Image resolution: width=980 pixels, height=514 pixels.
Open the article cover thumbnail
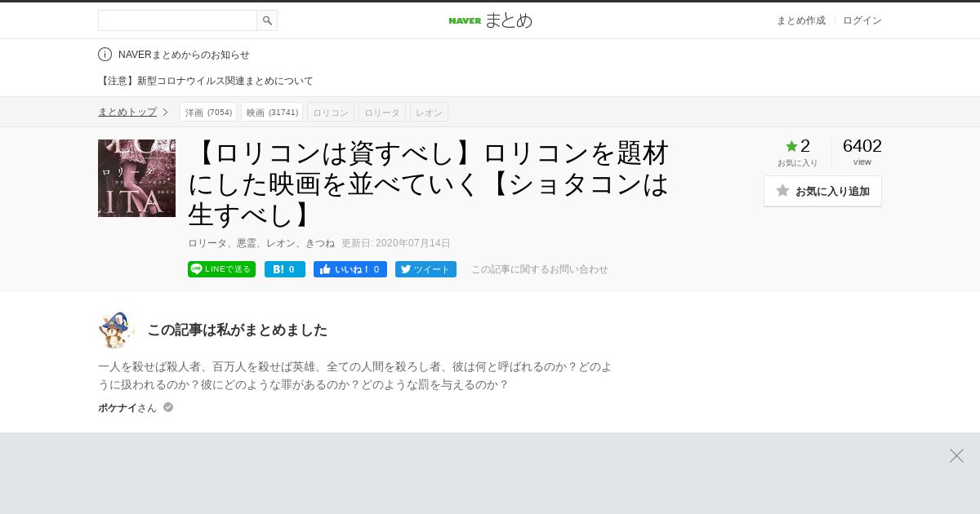[x=136, y=178]
